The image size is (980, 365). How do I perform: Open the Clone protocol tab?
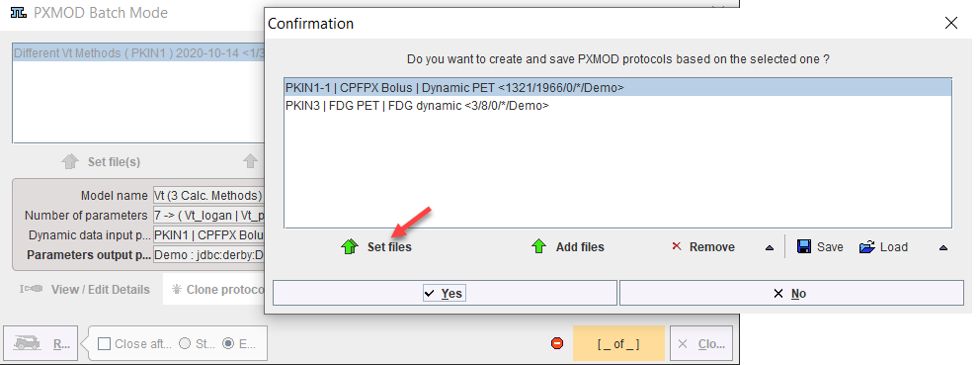coord(213,289)
